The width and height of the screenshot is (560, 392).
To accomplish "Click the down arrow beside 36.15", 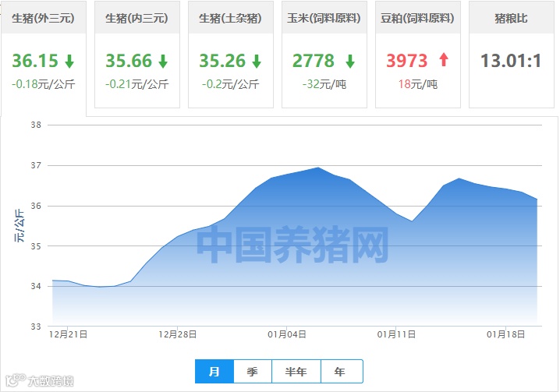I will (x=69, y=61).
